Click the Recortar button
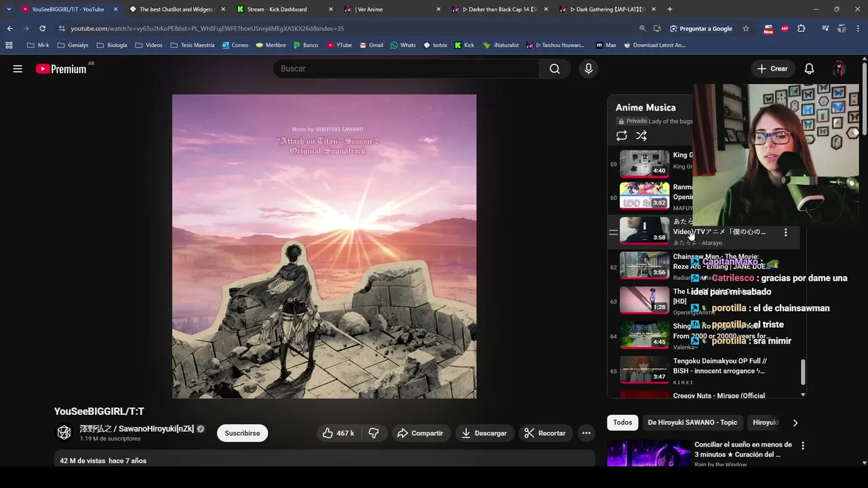868x488 pixels. (x=545, y=433)
